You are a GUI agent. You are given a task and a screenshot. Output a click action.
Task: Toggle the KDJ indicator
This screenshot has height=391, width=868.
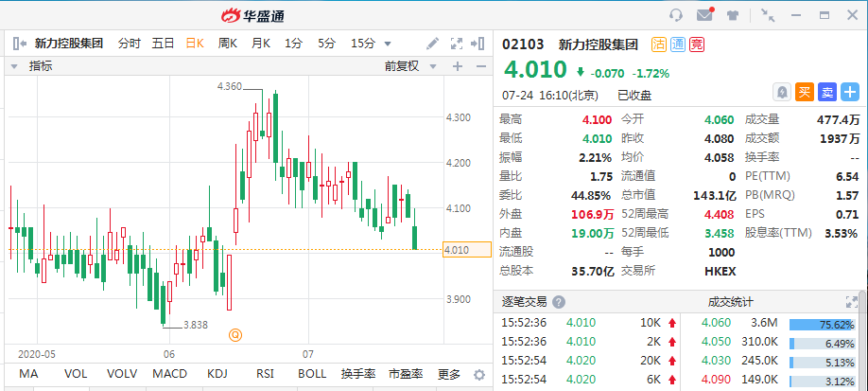pos(218,374)
